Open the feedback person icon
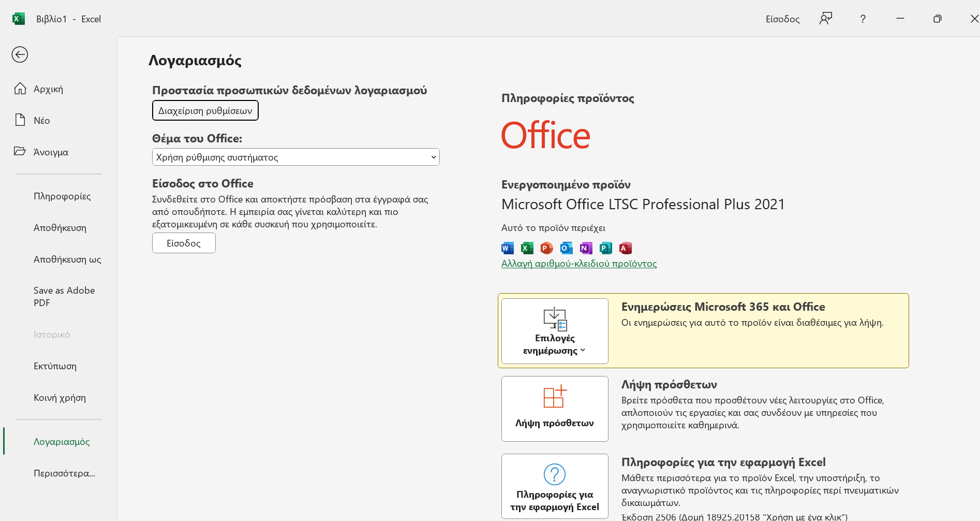Image resolution: width=980 pixels, height=521 pixels. 826,19
